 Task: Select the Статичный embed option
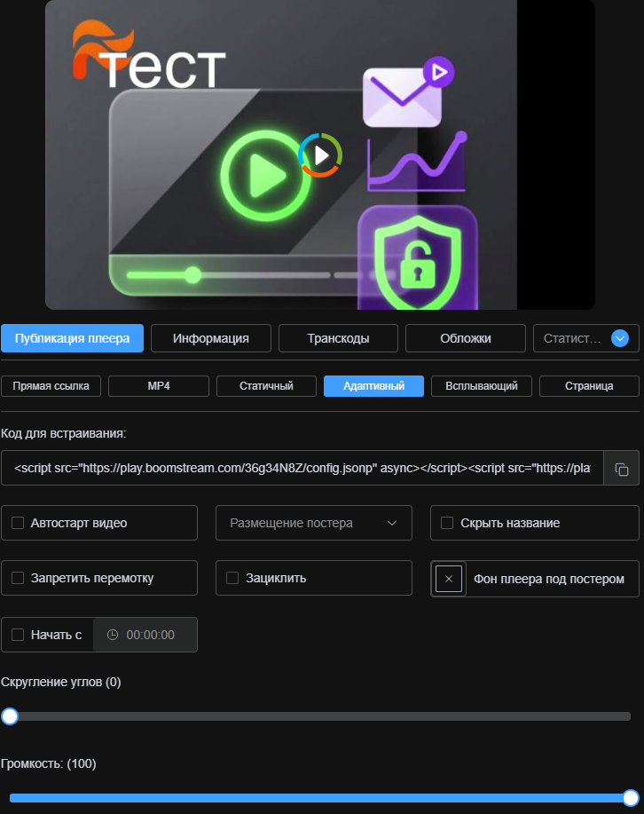click(266, 386)
